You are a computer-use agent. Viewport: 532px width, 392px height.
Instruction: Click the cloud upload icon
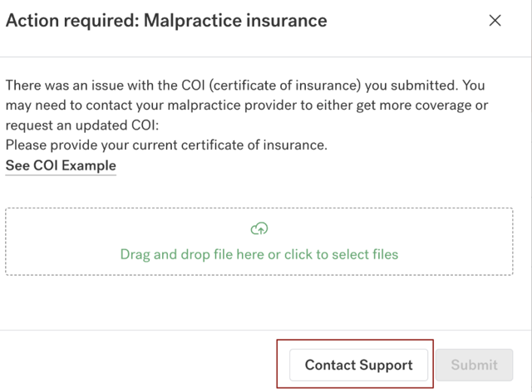click(259, 229)
